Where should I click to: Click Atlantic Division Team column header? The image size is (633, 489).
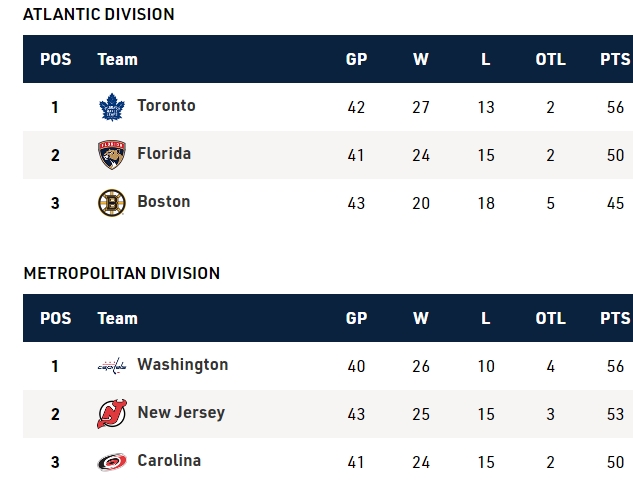pyautogui.click(x=117, y=59)
